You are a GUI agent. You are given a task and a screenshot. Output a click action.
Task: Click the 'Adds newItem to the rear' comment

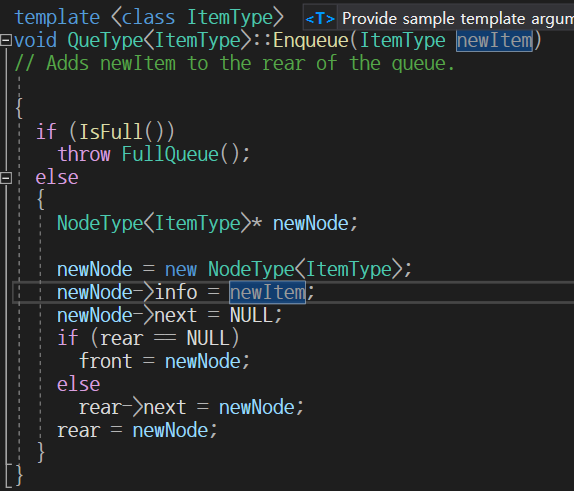[x=234, y=63]
